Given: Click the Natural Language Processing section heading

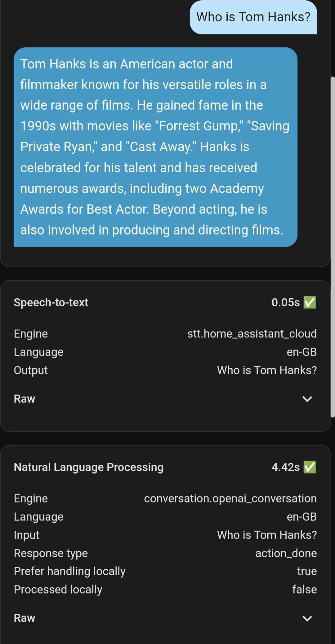Looking at the screenshot, I should click(x=89, y=467).
